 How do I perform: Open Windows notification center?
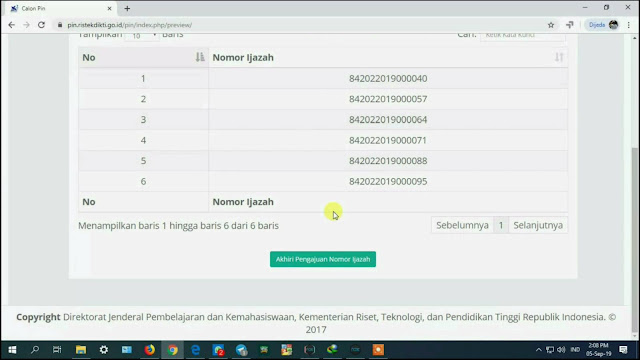pos(623,350)
